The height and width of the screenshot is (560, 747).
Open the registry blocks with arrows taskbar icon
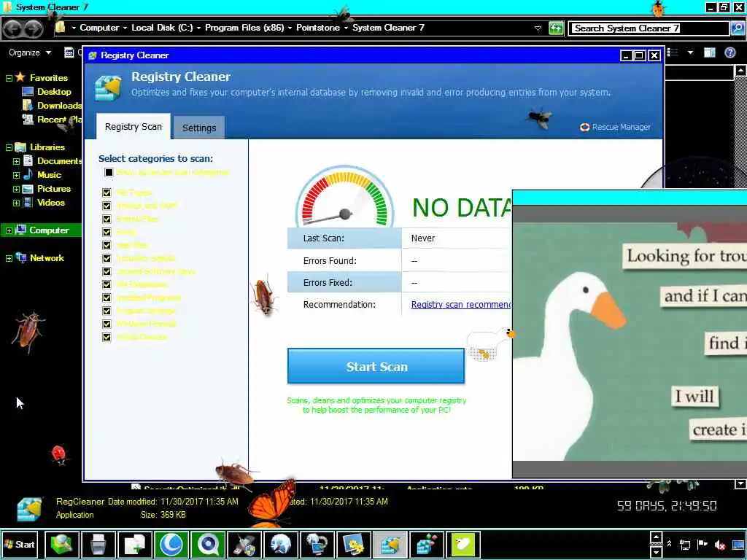coord(426,544)
